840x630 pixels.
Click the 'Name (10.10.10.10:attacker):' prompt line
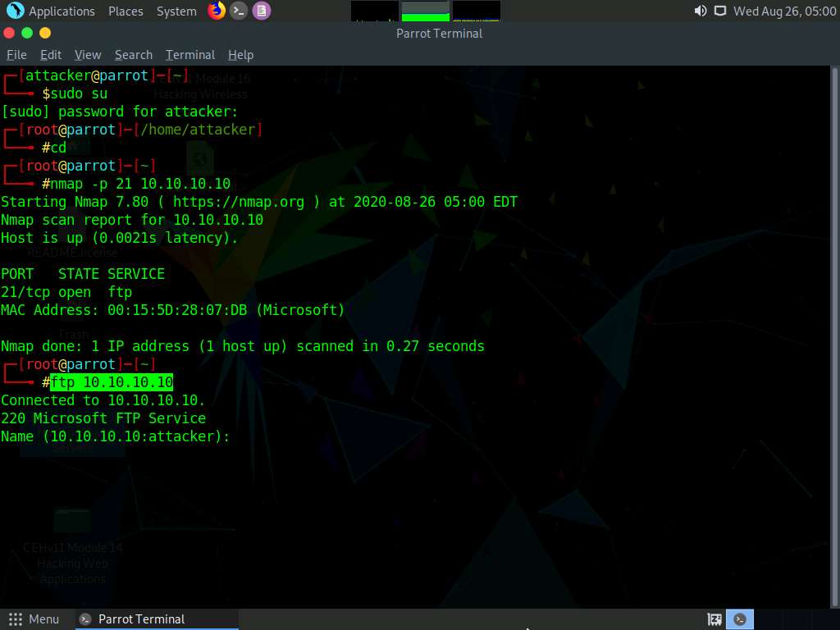[115, 436]
